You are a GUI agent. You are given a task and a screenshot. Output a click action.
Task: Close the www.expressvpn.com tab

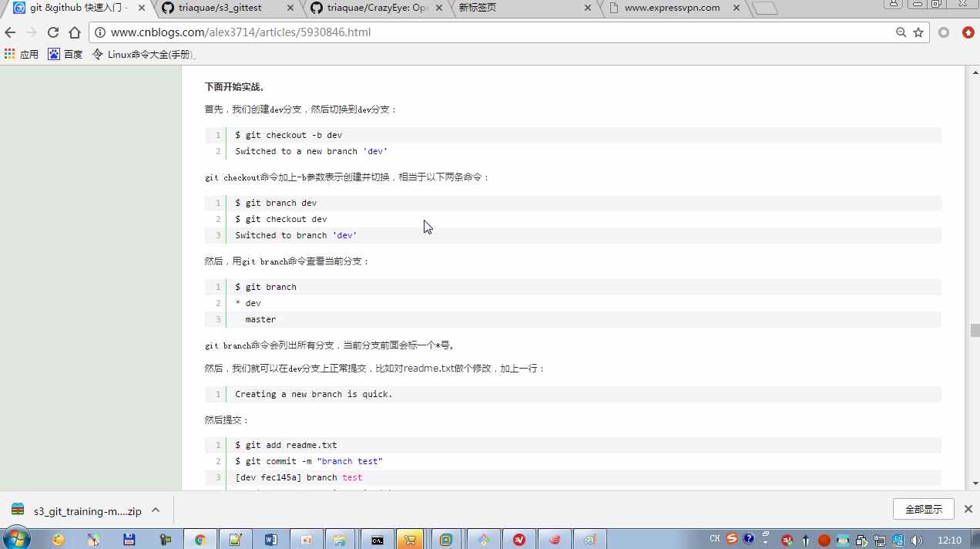pos(736,8)
